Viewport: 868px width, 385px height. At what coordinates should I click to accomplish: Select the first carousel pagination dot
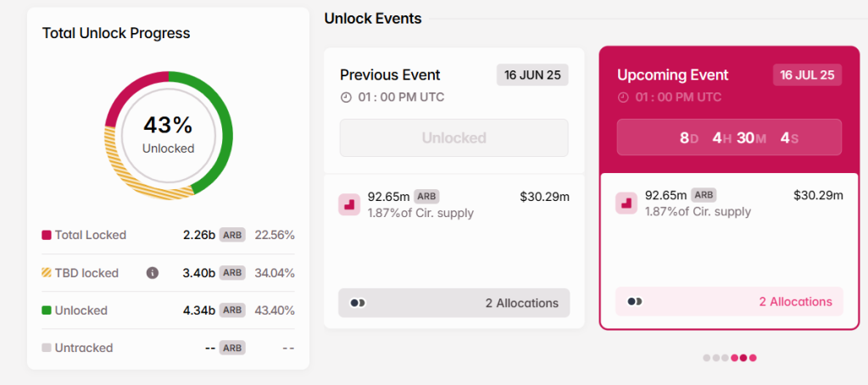706,358
